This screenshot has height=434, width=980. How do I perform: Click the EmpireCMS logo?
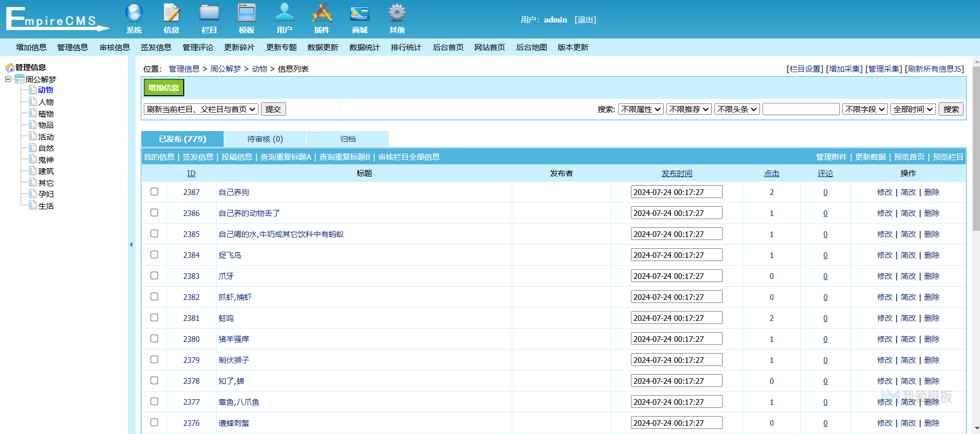click(57, 19)
